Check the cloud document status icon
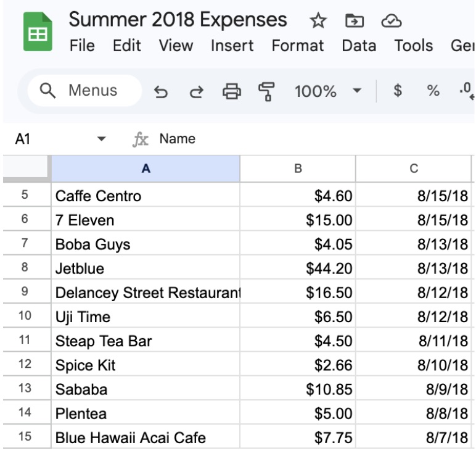The image size is (476, 453). tap(392, 20)
